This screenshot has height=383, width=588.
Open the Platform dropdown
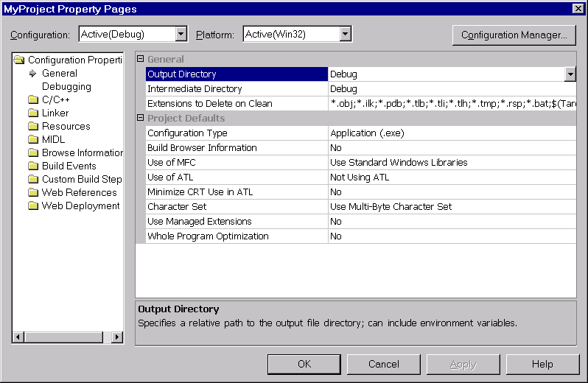[346, 35]
